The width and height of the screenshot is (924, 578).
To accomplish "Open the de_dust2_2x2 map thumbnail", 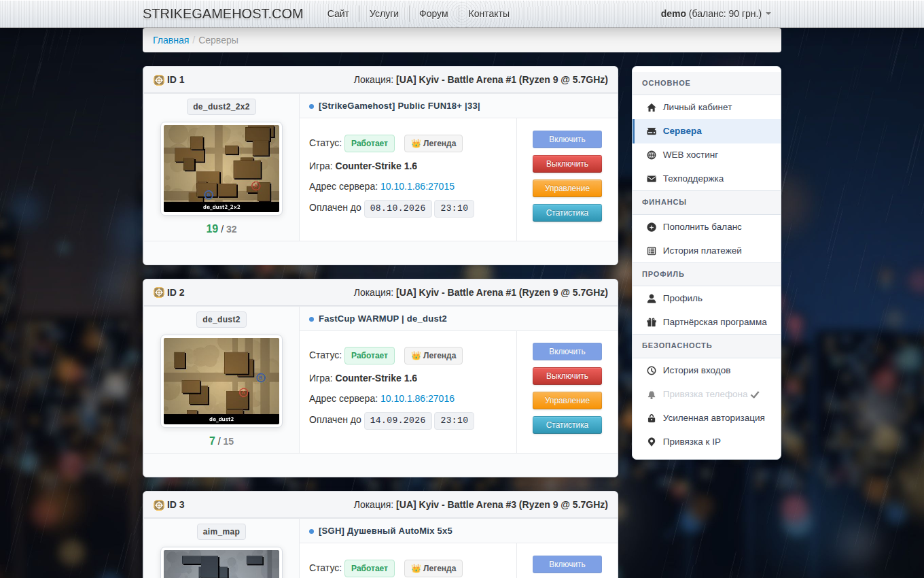I will point(221,169).
